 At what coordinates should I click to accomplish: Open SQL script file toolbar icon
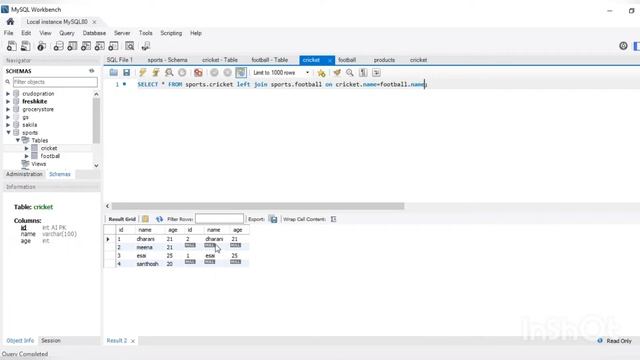coord(26,46)
